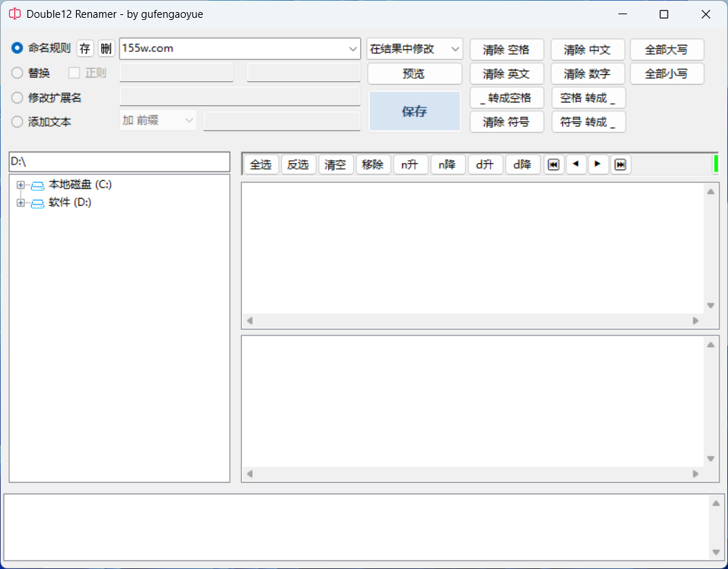The width and height of the screenshot is (728, 569).
Task: Click the 软件 (D:) drive icon
Action: (x=38, y=203)
